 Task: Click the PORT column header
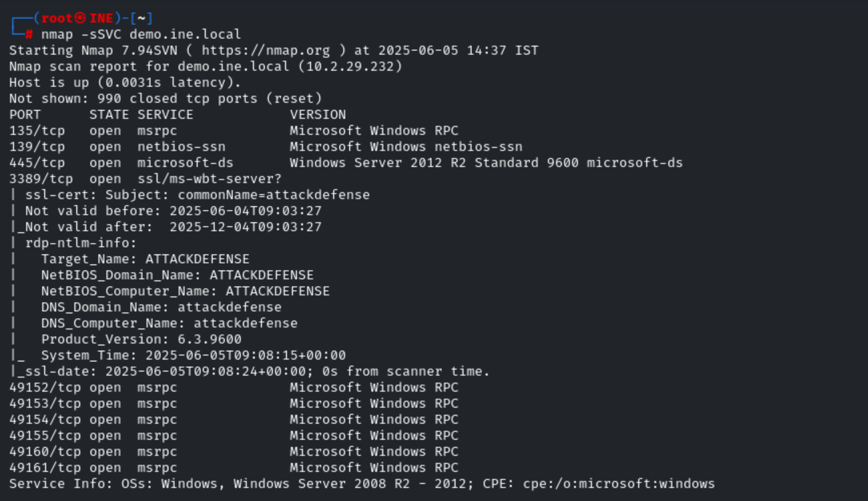pos(25,115)
